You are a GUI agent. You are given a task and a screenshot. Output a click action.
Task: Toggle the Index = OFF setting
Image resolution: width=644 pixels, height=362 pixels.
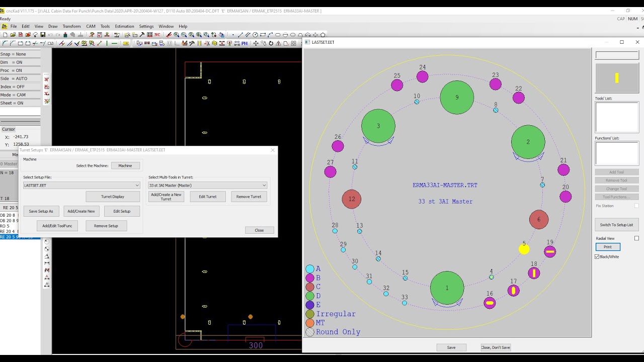pos(20,86)
